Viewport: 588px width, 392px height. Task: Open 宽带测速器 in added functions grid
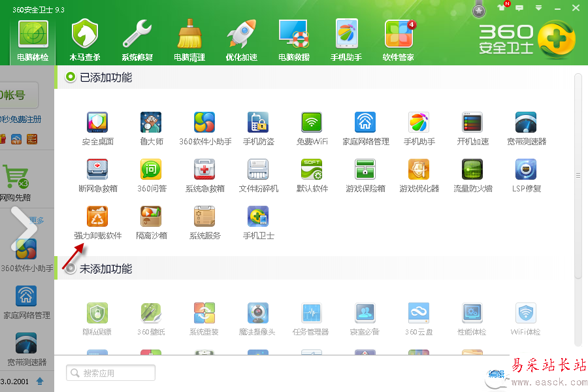pos(527,129)
